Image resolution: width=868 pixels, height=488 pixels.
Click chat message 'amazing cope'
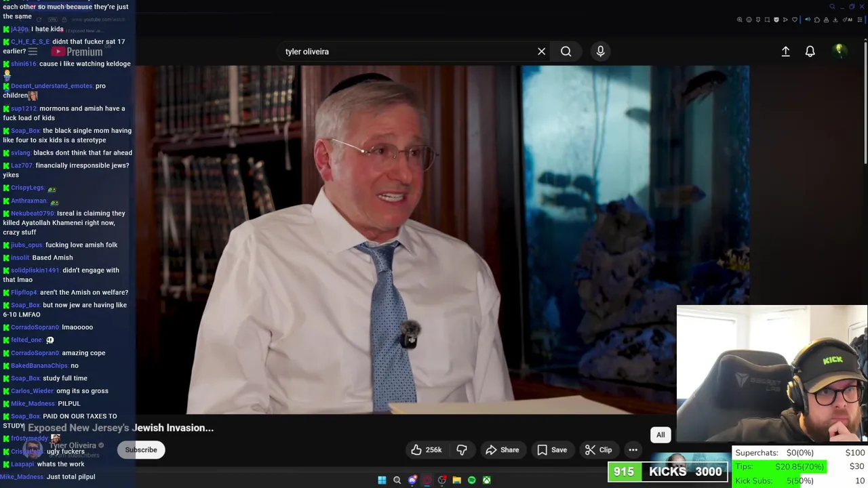pos(83,353)
